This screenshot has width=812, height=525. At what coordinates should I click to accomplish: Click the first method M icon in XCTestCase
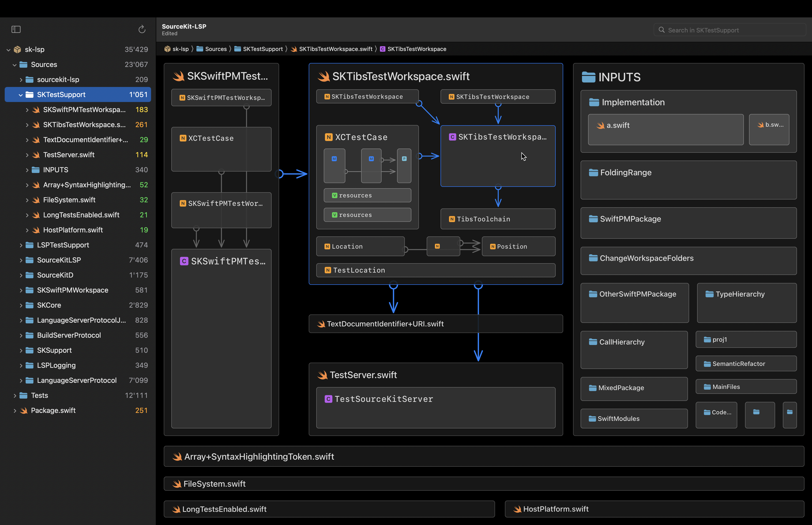pyautogui.click(x=334, y=159)
